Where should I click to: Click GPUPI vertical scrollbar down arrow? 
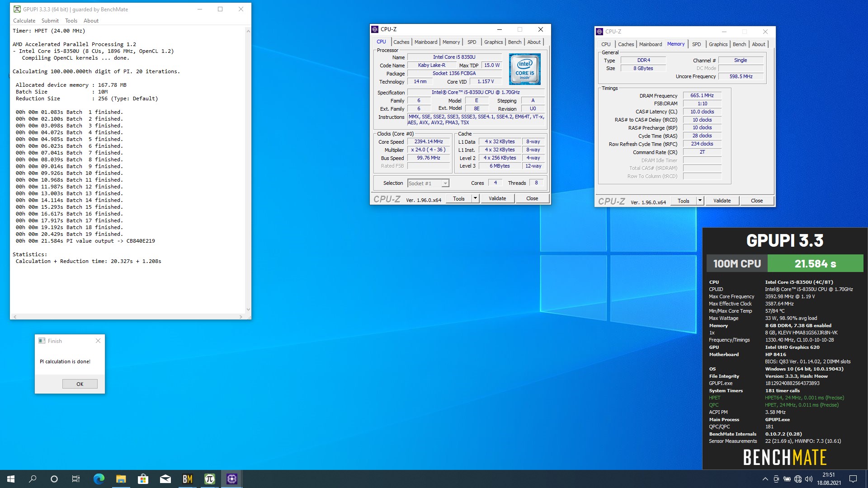coord(248,310)
